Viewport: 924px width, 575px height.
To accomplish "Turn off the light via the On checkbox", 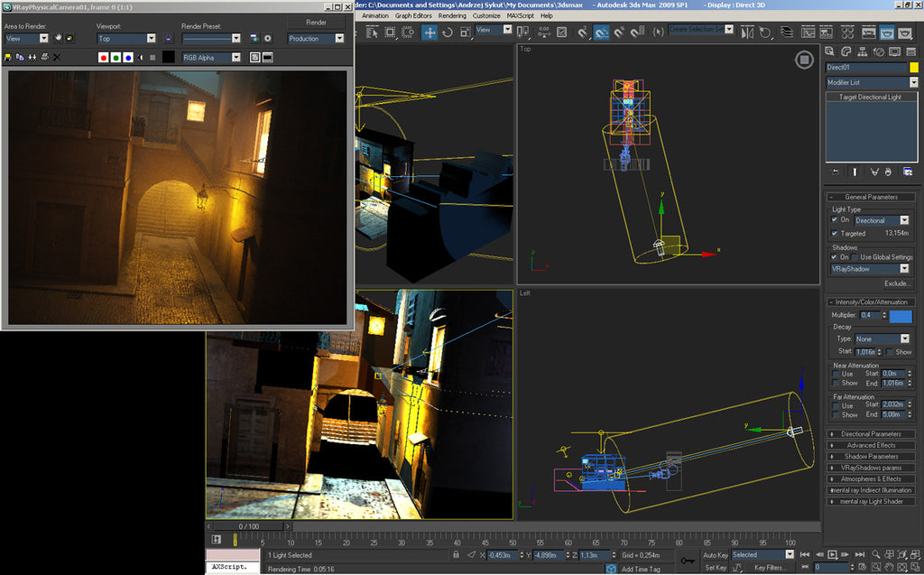I will [x=833, y=219].
